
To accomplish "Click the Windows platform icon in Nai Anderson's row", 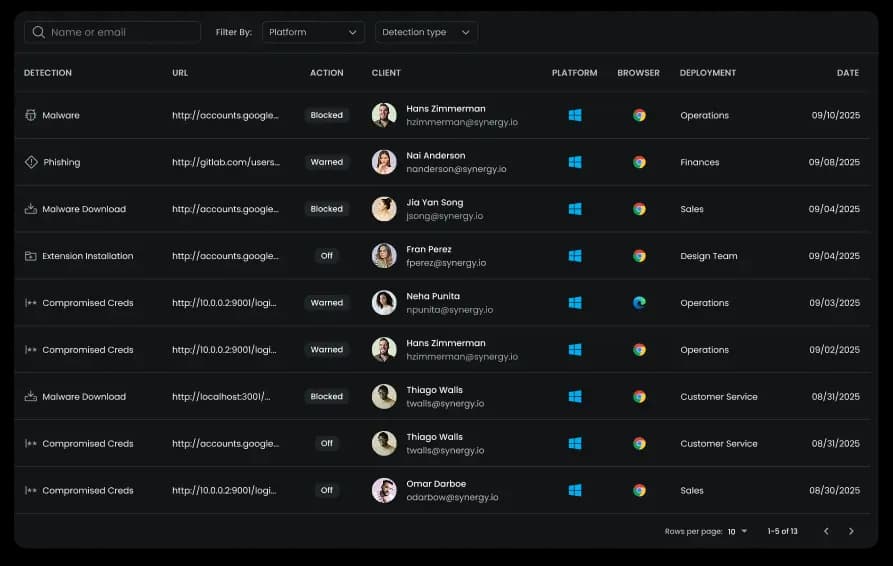I will (575, 162).
